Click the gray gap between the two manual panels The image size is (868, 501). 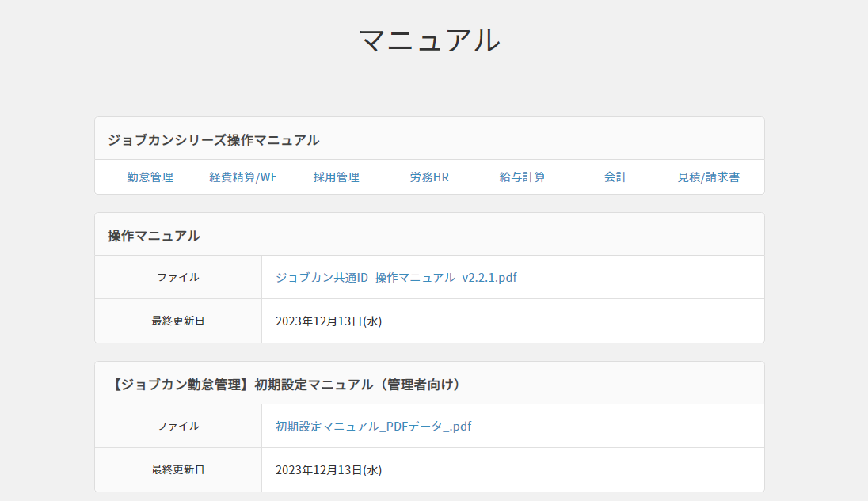click(x=429, y=352)
